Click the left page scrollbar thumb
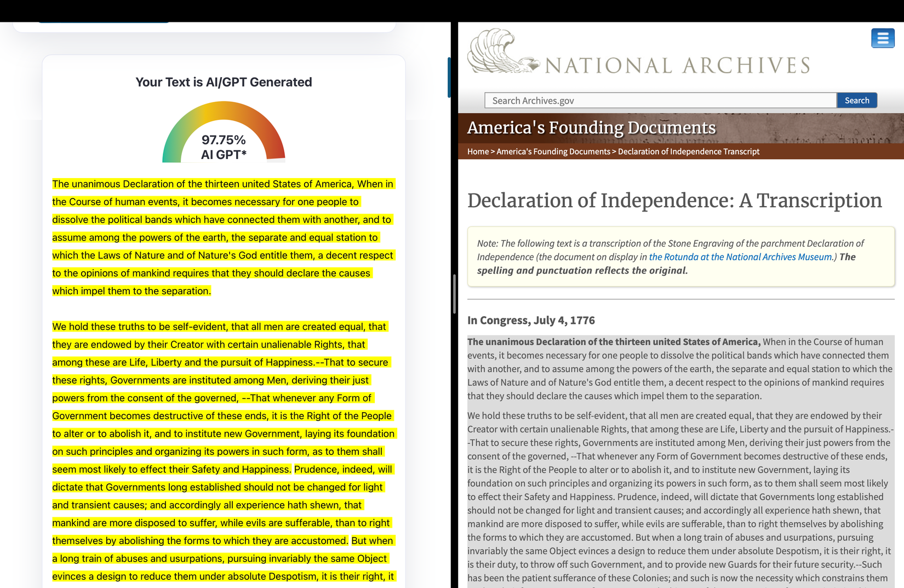The height and width of the screenshot is (588, 904). pos(449,77)
